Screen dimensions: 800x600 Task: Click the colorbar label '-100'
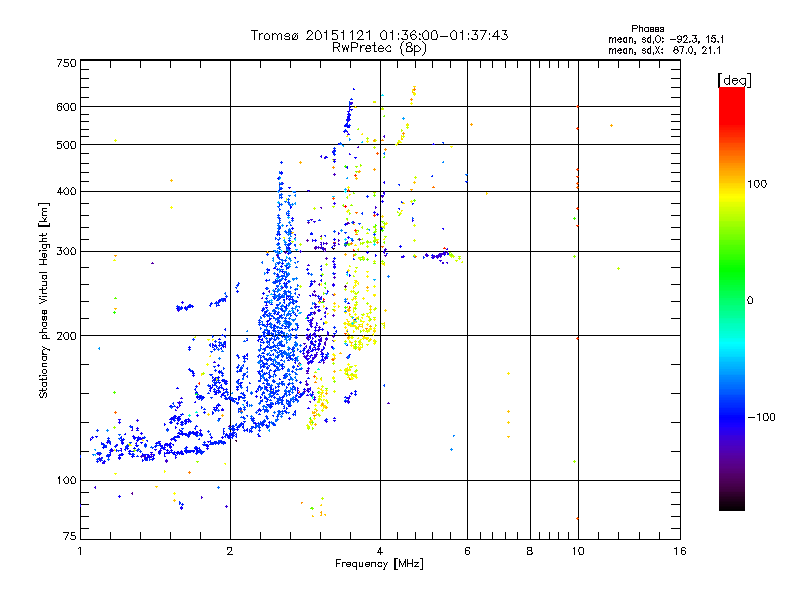[761, 417]
